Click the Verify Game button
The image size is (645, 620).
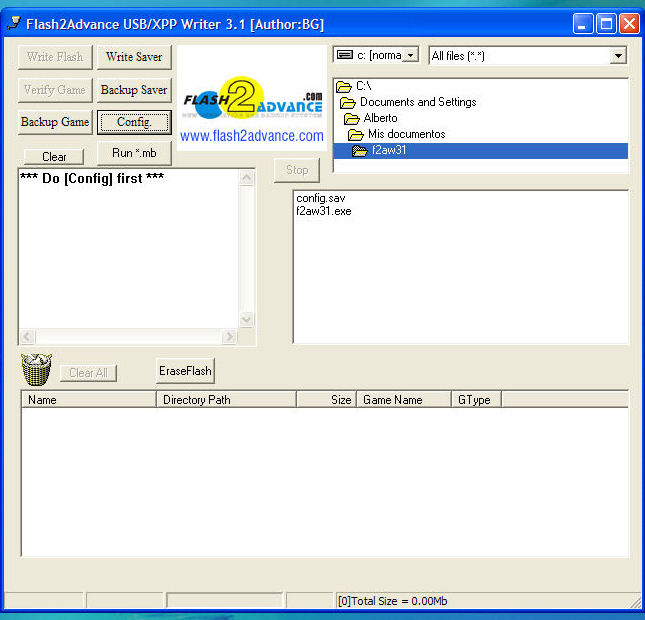(55, 90)
